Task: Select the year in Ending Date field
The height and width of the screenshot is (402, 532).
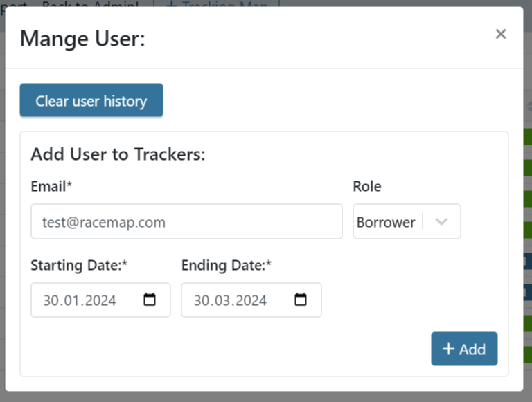Action: click(x=249, y=300)
